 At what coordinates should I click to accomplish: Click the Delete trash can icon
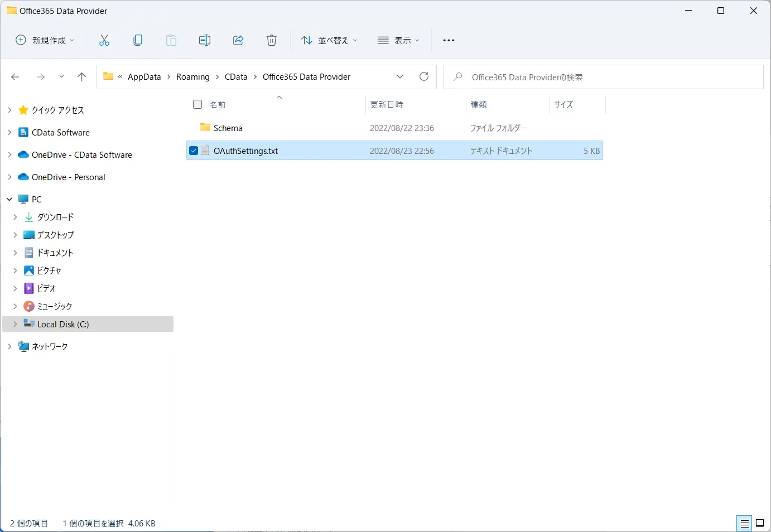click(272, 40)
